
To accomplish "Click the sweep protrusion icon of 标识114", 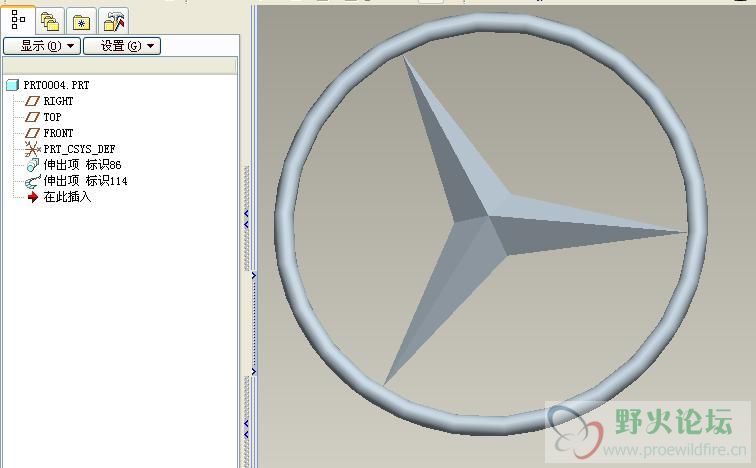I will (x=32, y=181).
